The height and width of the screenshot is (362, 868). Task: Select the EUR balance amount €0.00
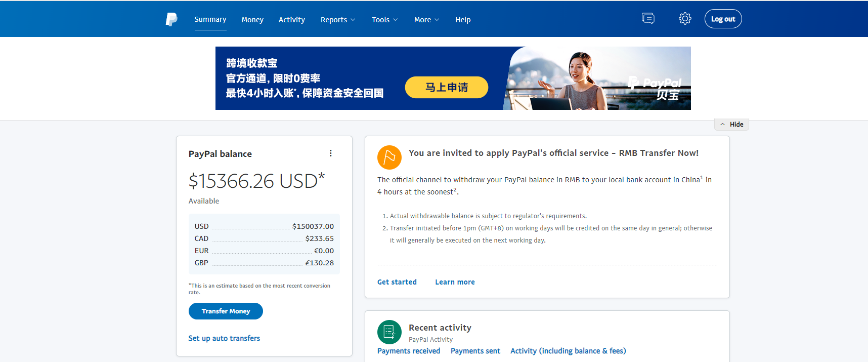(x=324, y=251)
